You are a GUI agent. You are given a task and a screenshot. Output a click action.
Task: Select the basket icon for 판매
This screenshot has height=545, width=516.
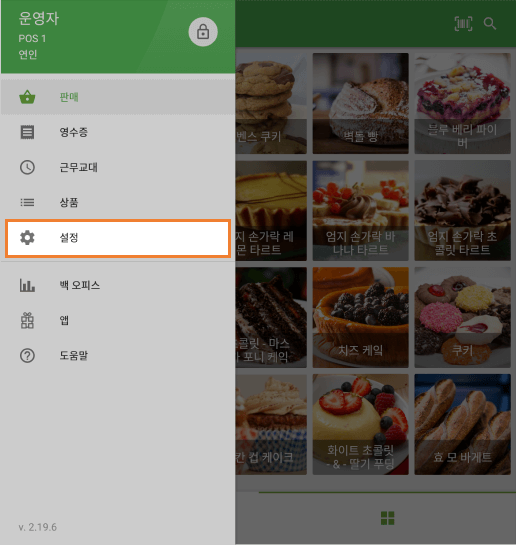tap(27, 97)
